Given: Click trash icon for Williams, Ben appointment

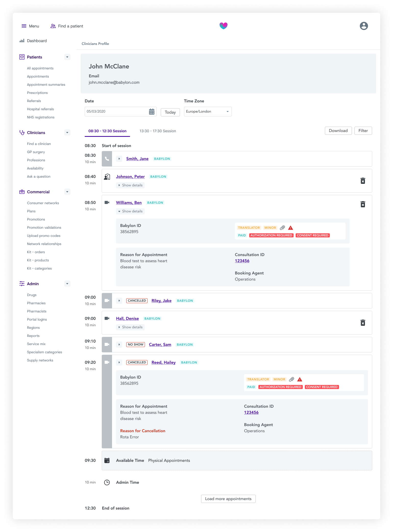Looking at the screenshot, I should point(363,204).
